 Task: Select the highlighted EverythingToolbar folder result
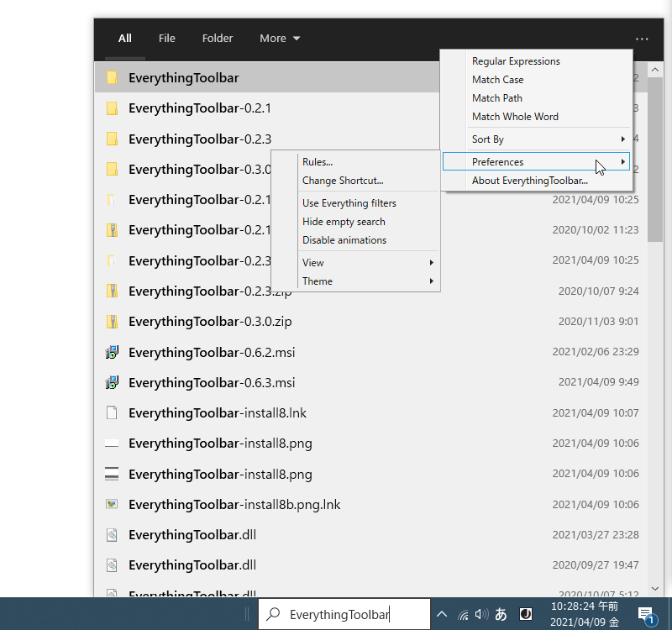click(267, 77)
